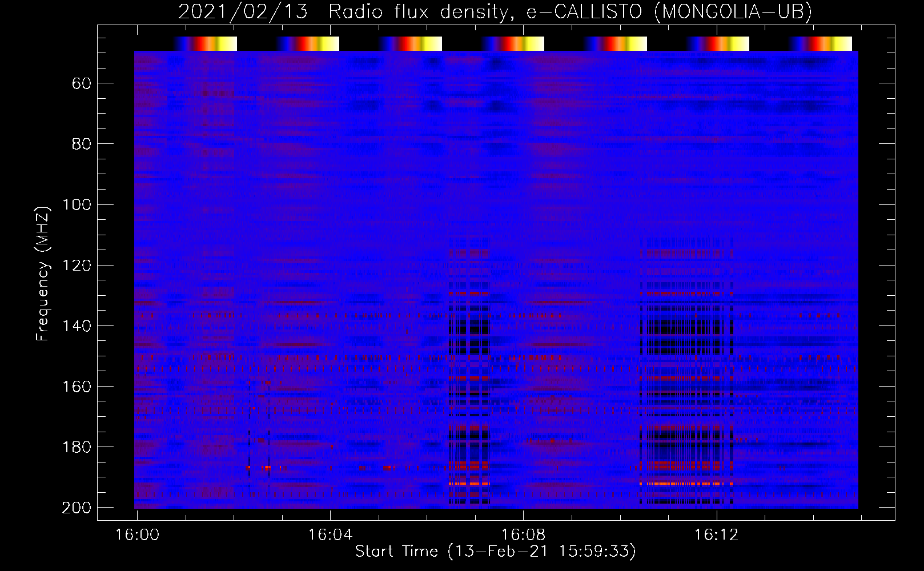Image resolution: width=924 pixels, height=571 pixels.
Task: Click the '160' frequency tick label
Action: coord(77,387)
